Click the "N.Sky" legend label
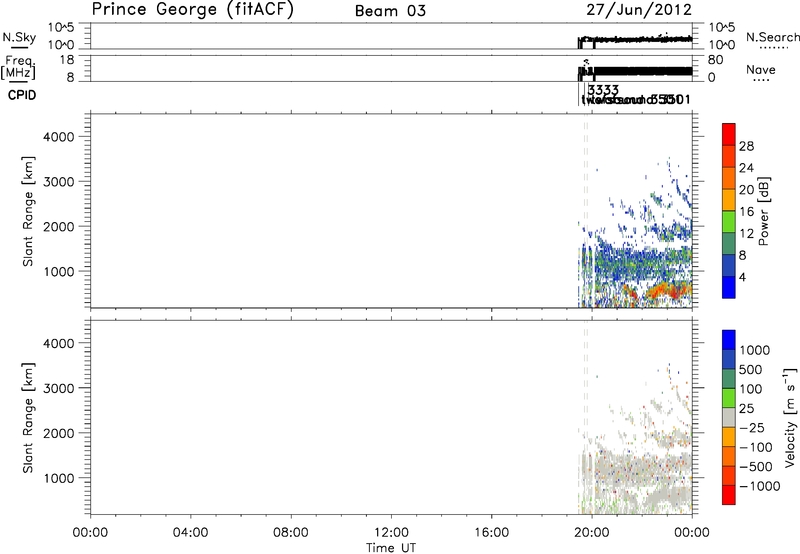 tap(19, 37)
